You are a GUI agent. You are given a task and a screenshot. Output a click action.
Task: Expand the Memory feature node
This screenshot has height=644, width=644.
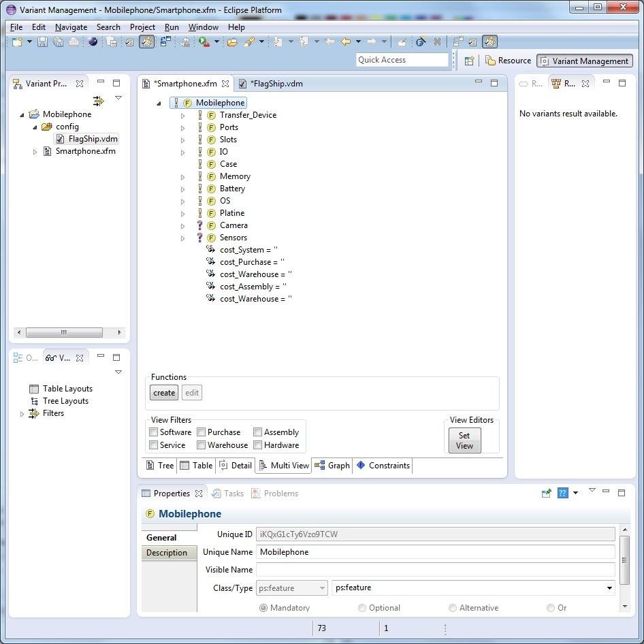point(182,177)
